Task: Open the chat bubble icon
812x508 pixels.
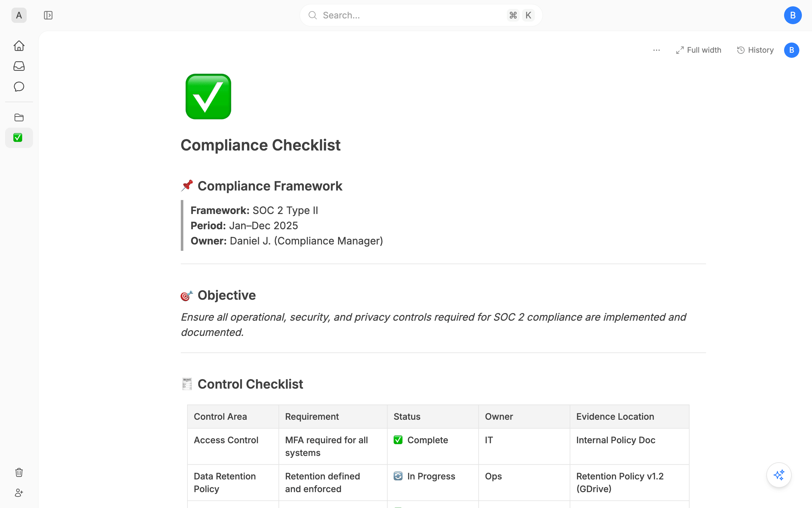Action: coord(19,87)
